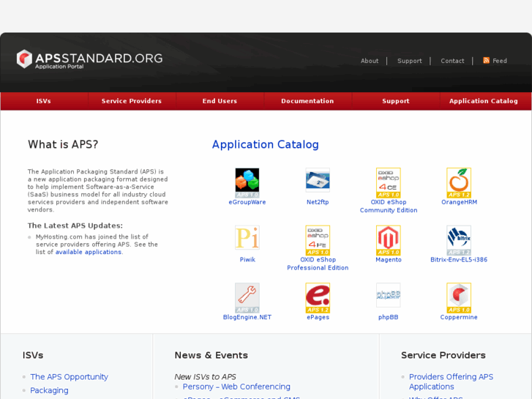
Task: Click the ISVs section heading
Action: (x=33, y=355)
